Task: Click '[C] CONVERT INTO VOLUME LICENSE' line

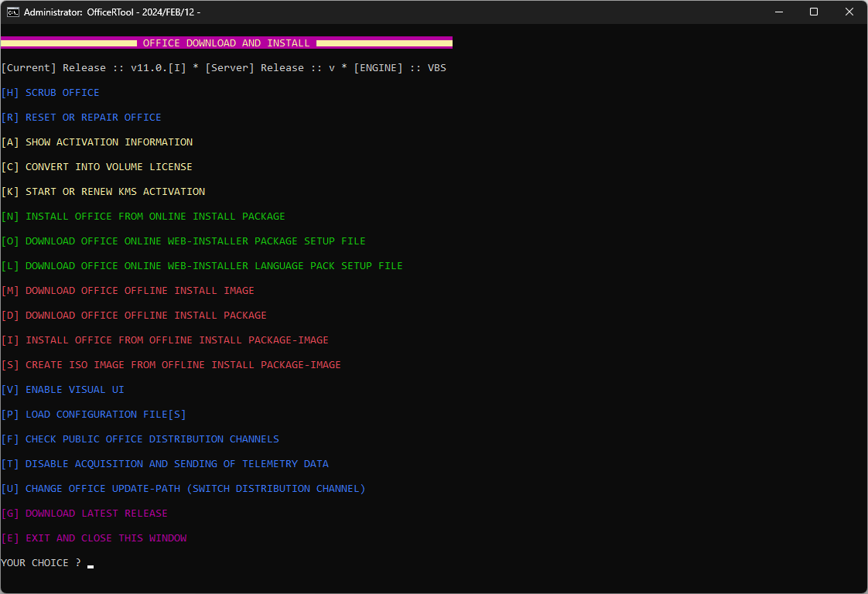Action: pyautogui.click(x=97, y=166)
